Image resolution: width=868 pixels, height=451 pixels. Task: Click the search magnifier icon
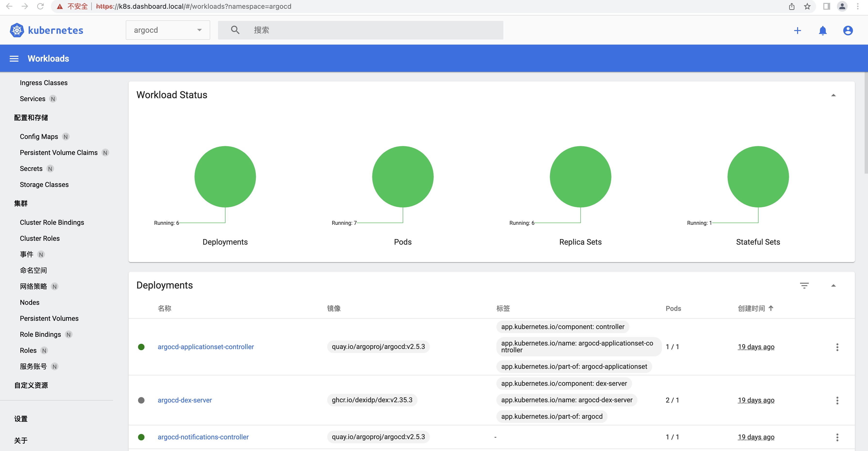tap(235, 30)
